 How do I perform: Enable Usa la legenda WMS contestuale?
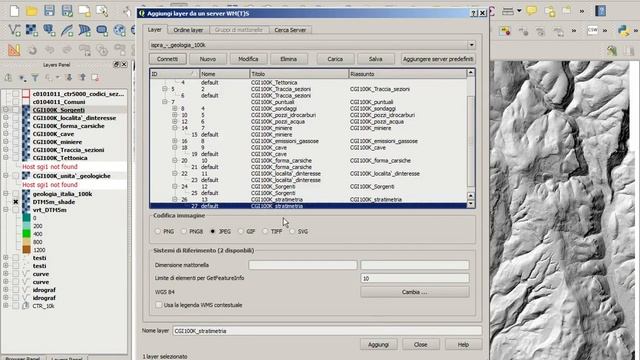pos(159,305)
